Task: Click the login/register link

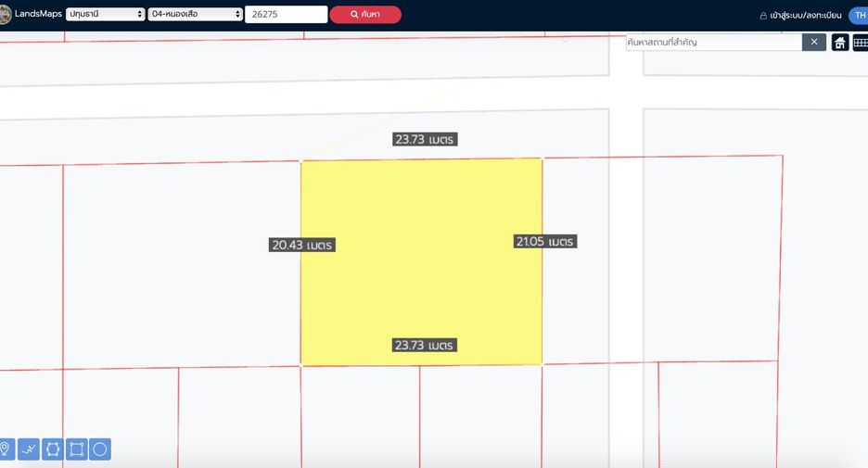Action: pyautogui.click(x=800, y=16)
